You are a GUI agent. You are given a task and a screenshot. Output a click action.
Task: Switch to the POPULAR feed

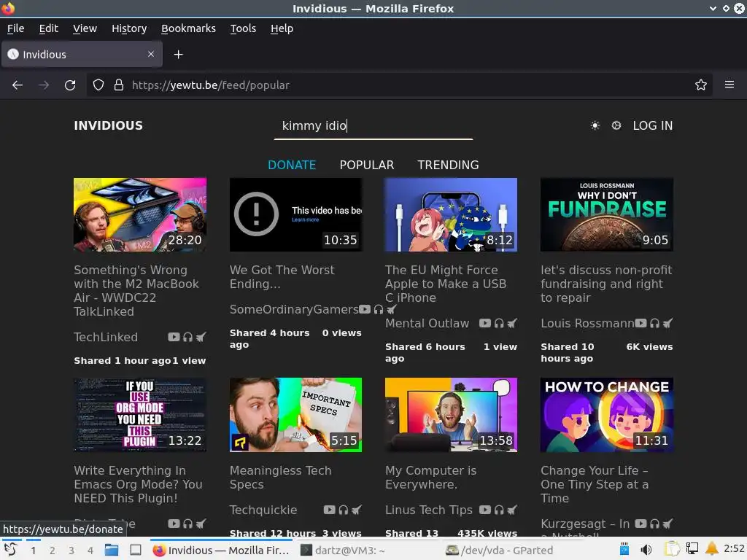pyautogui.click(x=367, y=165)
